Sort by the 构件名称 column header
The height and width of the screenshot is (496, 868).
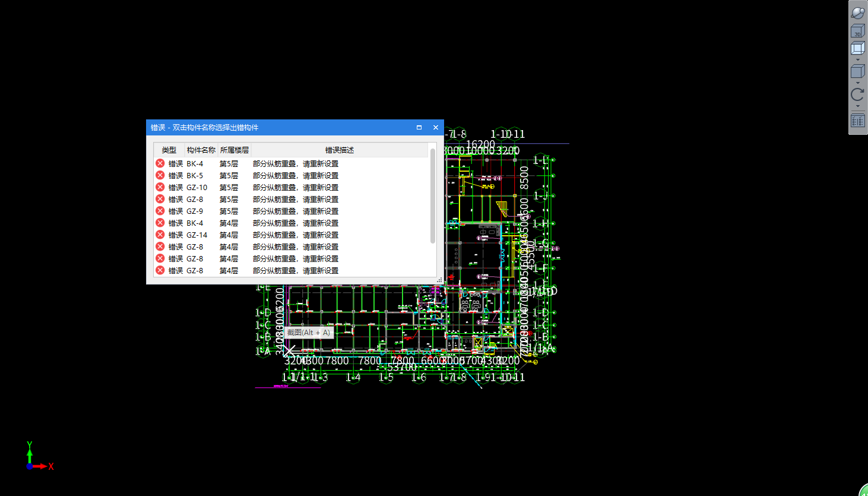tap(201, 150)
